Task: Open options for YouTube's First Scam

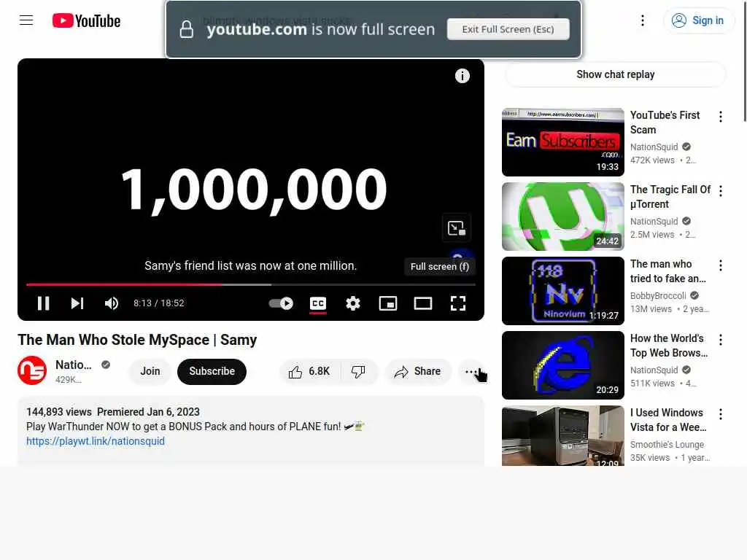Action: tap(720, 117)
